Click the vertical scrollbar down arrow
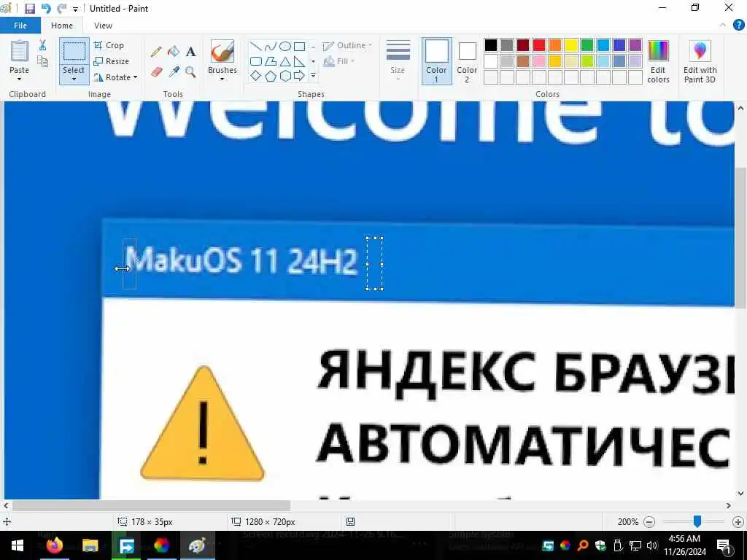The image size is (747, 560). (x=740, y=494)
